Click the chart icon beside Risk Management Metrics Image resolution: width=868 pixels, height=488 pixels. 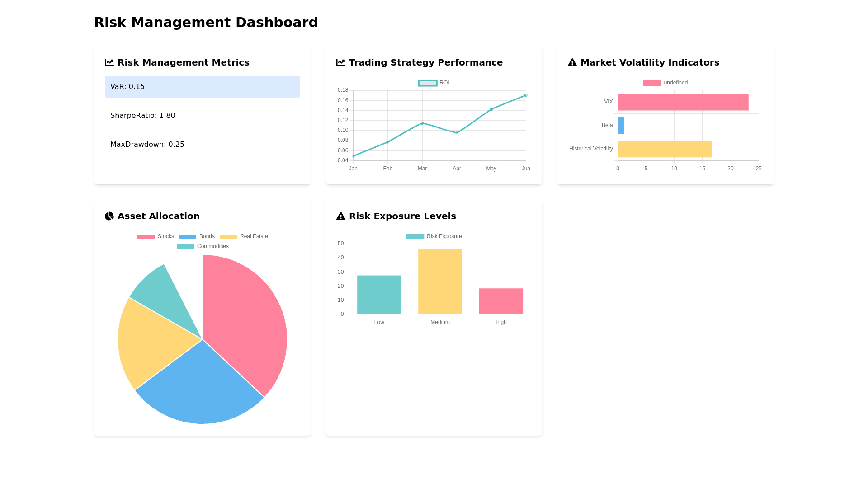tap(109, 62)
